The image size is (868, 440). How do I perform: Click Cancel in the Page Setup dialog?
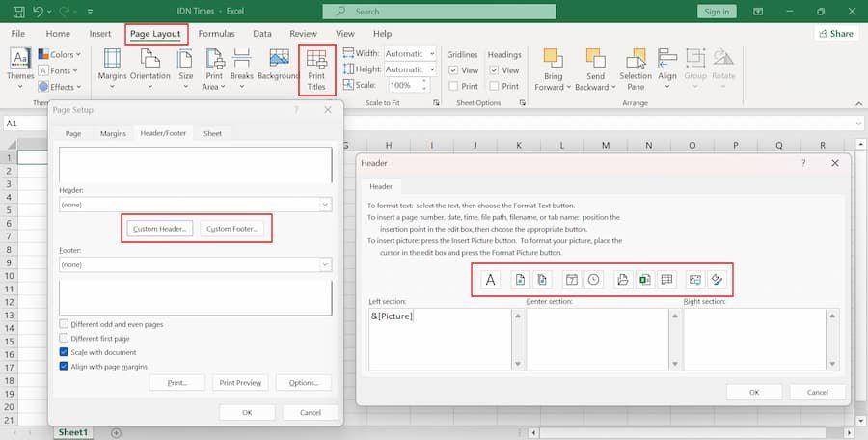coord(311,412)
